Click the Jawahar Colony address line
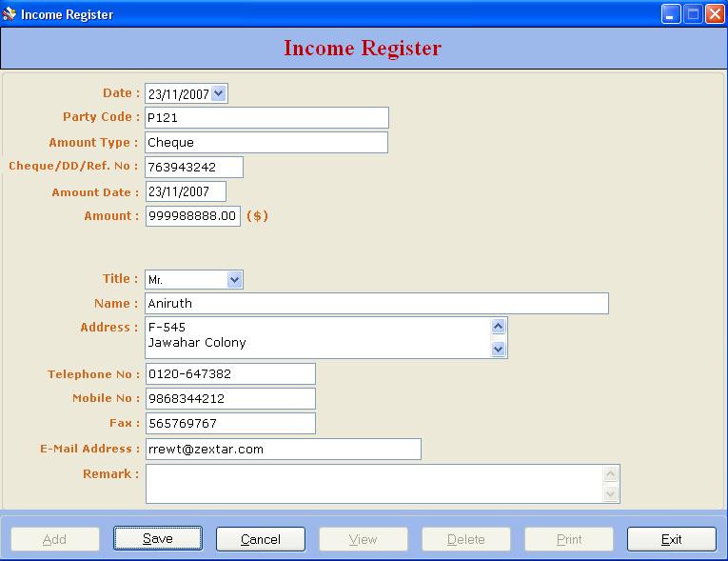Image resolution: width=728 pixels, height=561 pixels. [197, 343]
